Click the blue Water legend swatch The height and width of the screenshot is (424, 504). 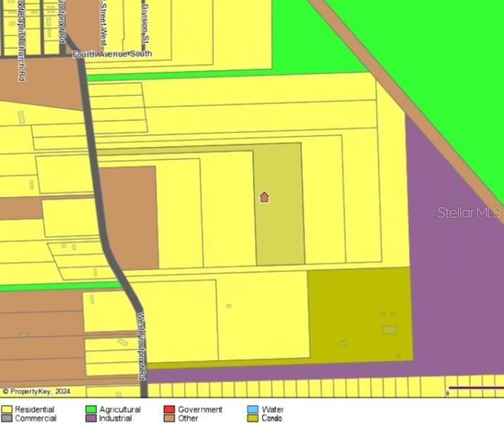tap(253, 409)
